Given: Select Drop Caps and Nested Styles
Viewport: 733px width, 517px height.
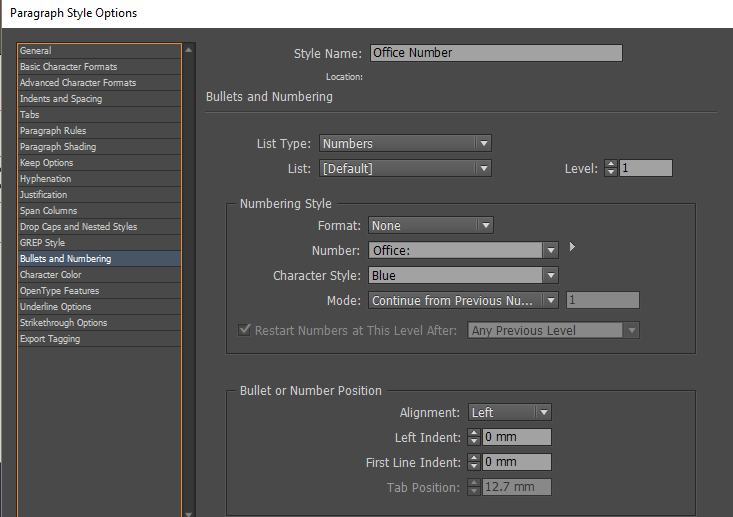Looking at the screenshot, I should point(100,227).
